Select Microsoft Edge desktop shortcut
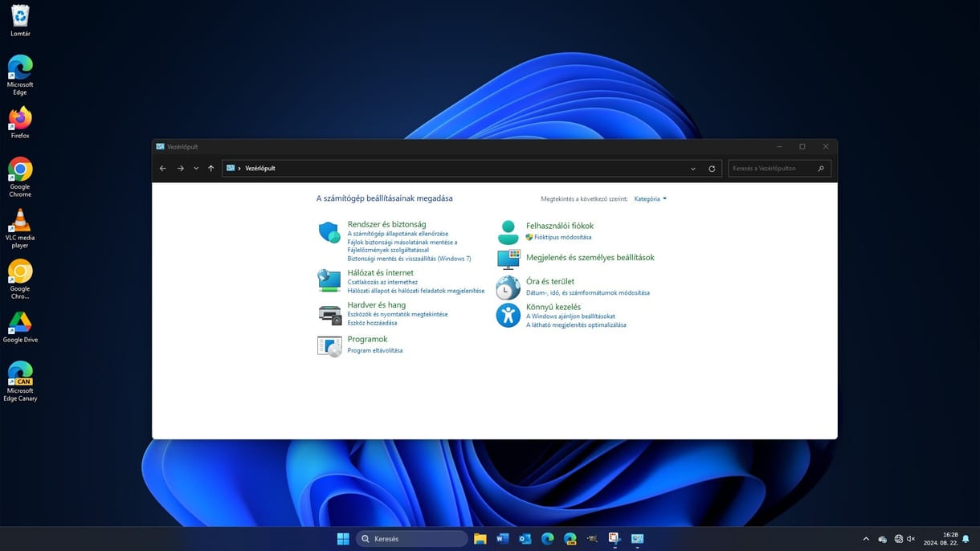 click(20, 76)
